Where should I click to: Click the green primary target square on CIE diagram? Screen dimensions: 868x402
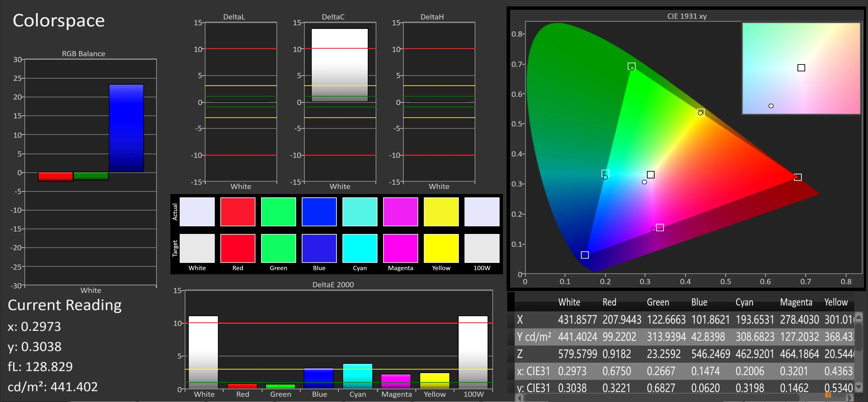point(632,66)
